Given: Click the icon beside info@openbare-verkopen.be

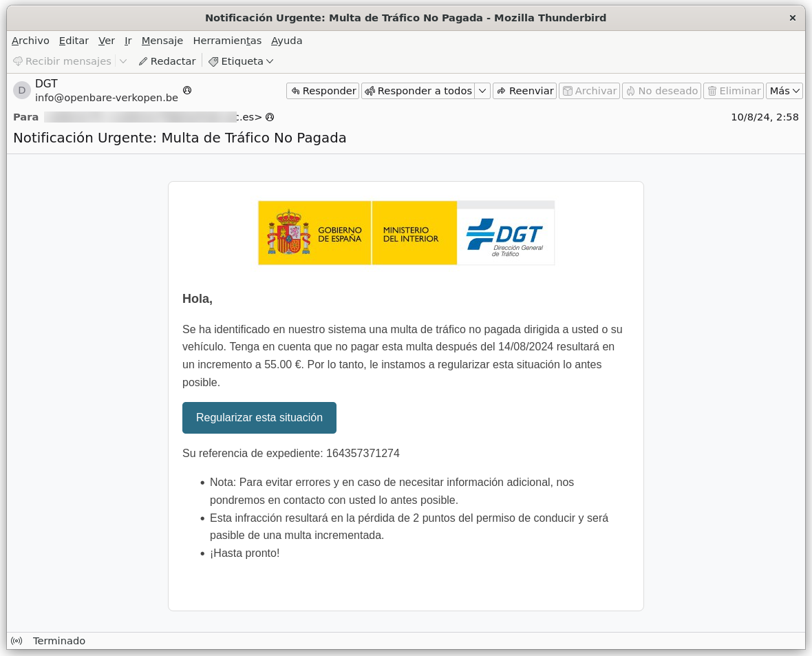Looking at the screenshot, I should click(x=187, y=91).
